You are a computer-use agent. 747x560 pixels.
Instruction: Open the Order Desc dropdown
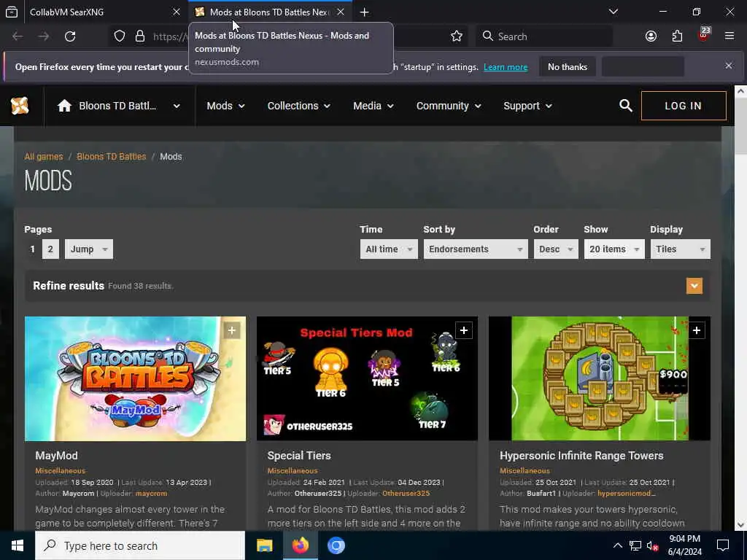[556, 249]
